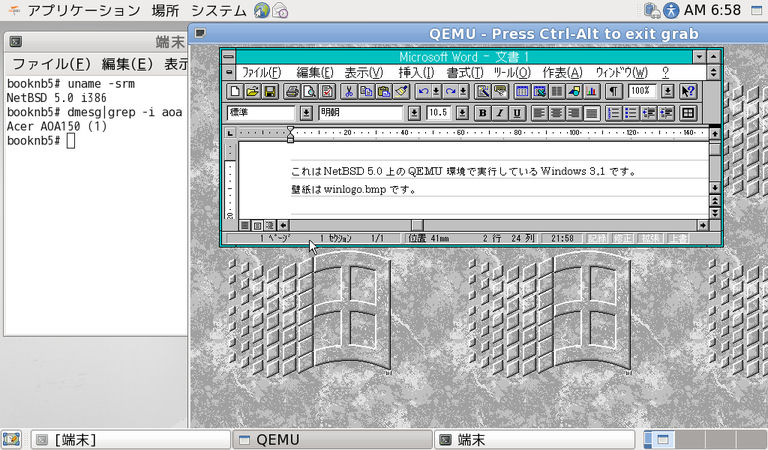Create a bulleted list
The width and height of the screenshot is (768, 450).
631,113
